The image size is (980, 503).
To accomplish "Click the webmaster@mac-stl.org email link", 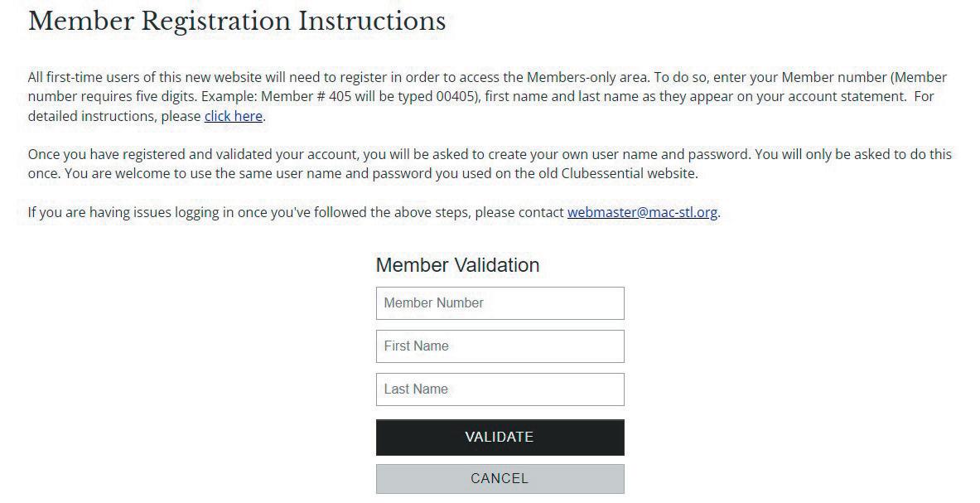I will coord(642,212).
